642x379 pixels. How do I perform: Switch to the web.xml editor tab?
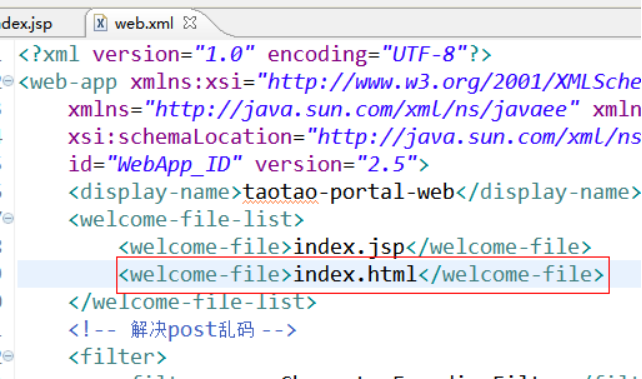pos(143,23)
